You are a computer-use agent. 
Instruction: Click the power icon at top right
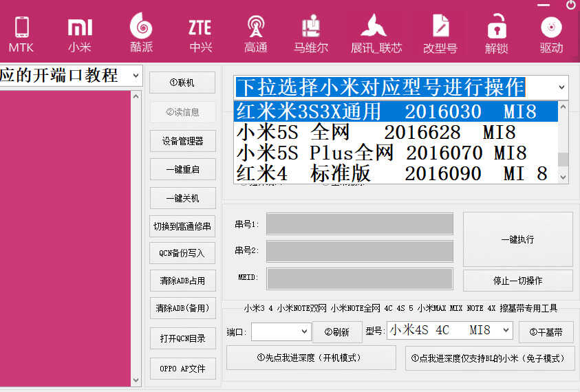tap(571, 6)
